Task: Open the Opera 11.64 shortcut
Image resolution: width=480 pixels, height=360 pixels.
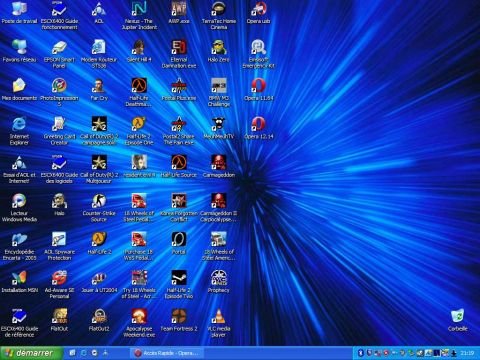Action: click(259, 85)
